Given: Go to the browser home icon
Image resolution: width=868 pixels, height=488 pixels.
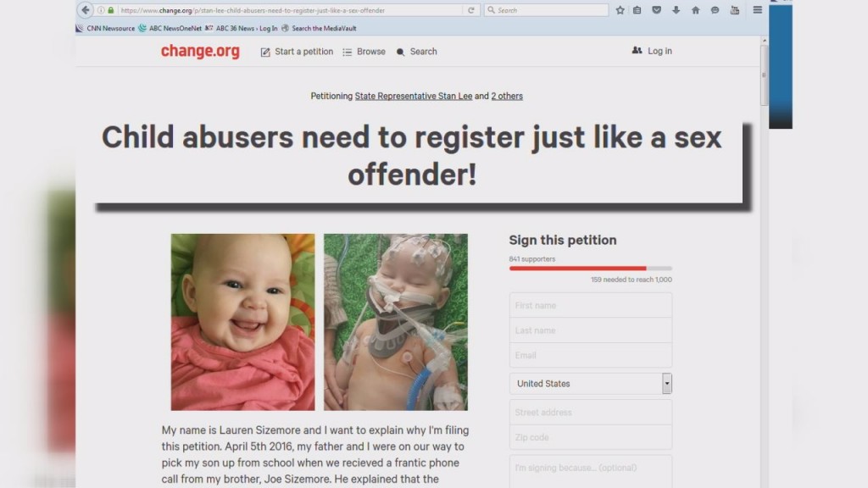Looking at the screenshot, I should point(695,10).
